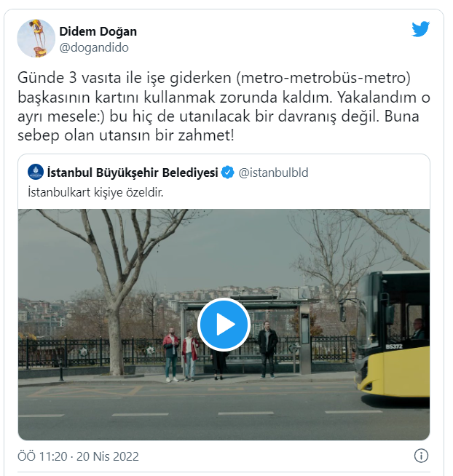Click the @istanbulbld handle
Viewport: 453px width, 476px height.
click(273, 172)
